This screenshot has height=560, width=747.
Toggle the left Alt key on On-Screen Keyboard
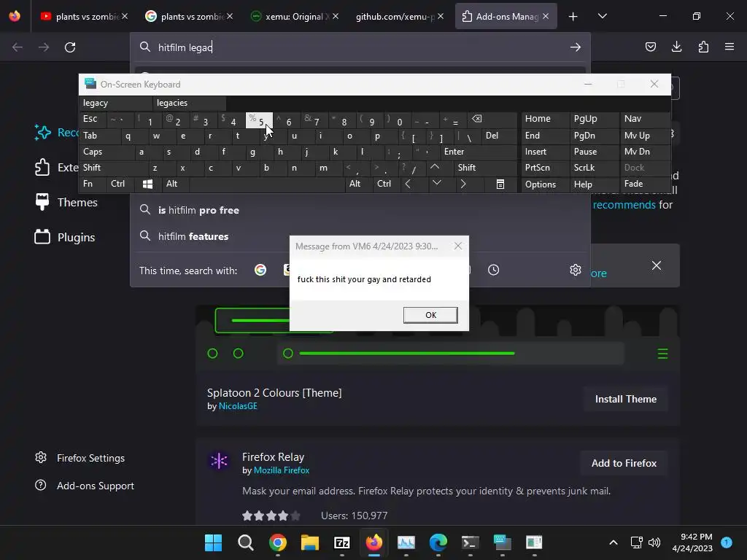pos(176,184)
